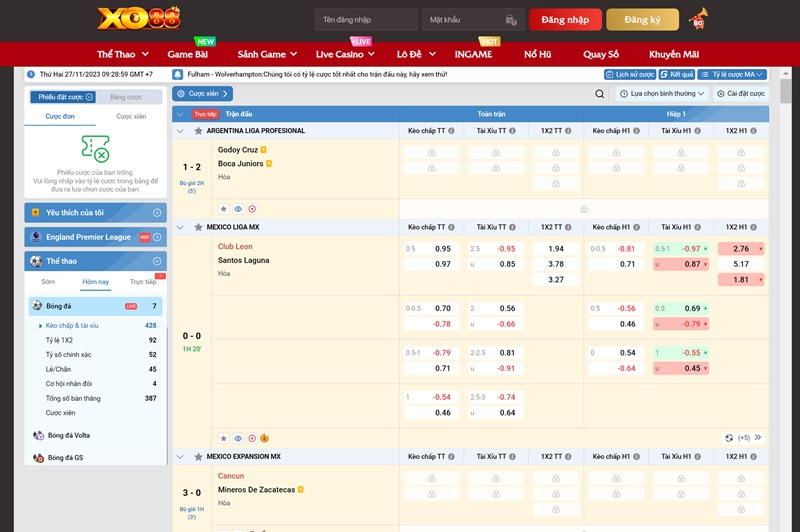The height and width of the screenshot is (532, 800).
Task: Open Tỷ lệ cược MA odds dropdown
Action: [732, 74]
